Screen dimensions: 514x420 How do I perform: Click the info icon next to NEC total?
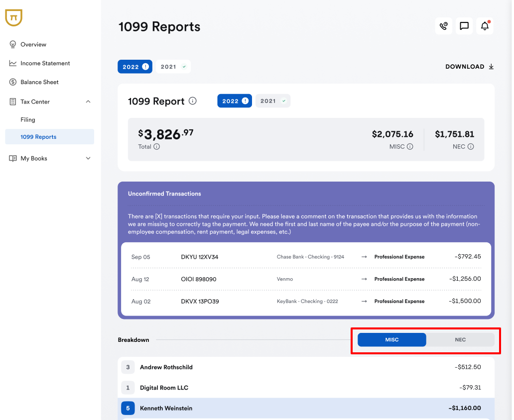pyautogui.click(x=470, y=146)
